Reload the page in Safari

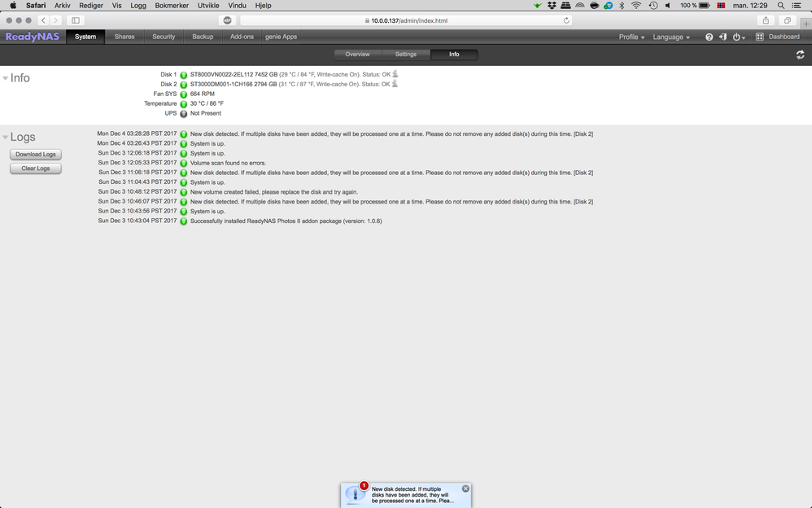click(566, 20)
